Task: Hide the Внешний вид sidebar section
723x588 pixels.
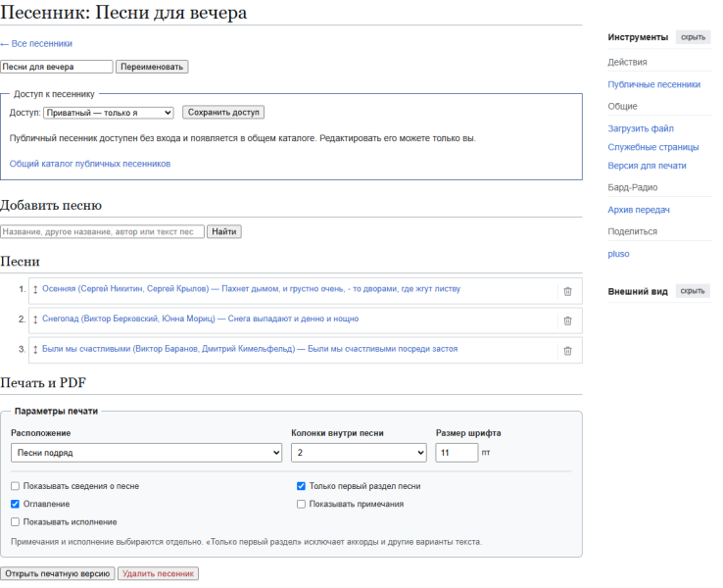Action: pyautogui.click(x=693, y=291)
